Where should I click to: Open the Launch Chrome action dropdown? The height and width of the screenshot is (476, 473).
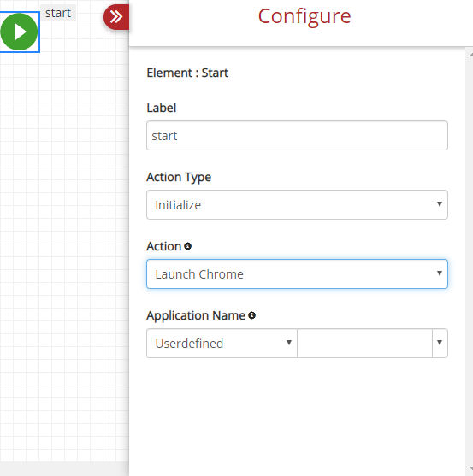pyautogui.click(x=297, y=273)
